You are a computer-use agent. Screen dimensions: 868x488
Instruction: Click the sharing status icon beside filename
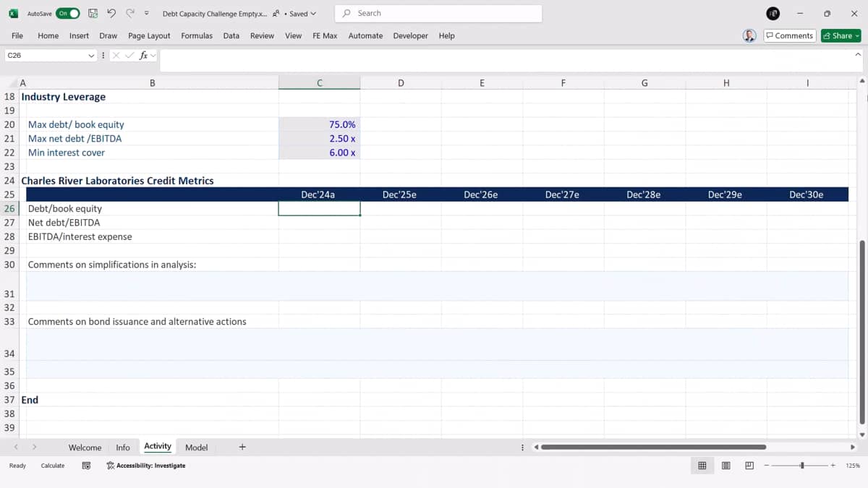[276, 13]
